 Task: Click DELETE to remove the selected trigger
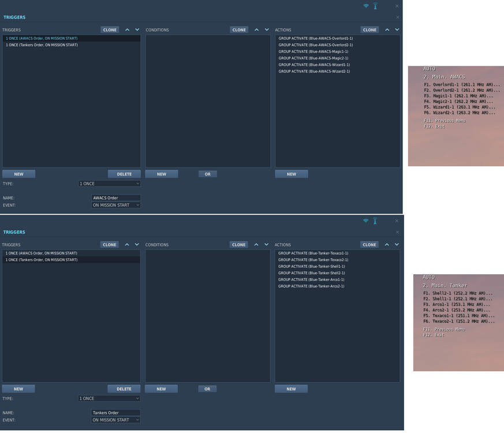pyautogui.click(x=124, y=173)
